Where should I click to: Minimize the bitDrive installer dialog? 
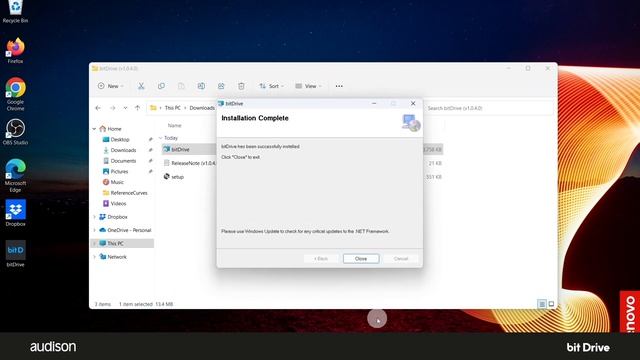[374, 104]
